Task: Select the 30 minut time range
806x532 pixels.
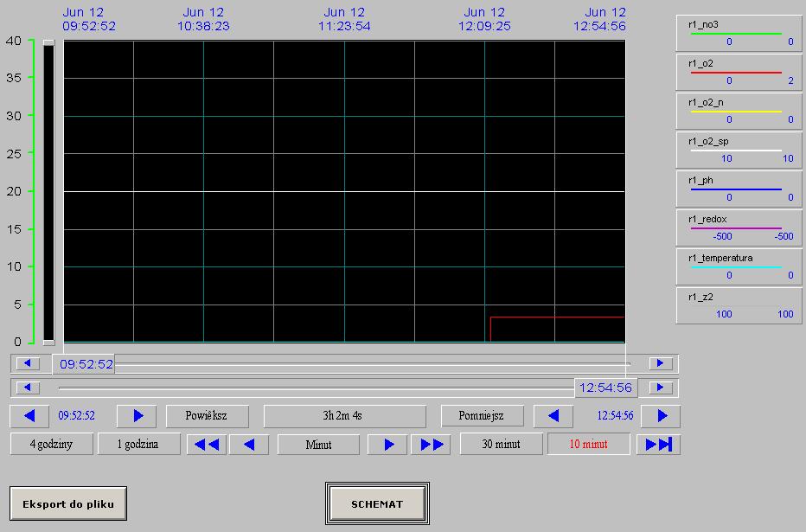Action: click(x=502, y=444)
